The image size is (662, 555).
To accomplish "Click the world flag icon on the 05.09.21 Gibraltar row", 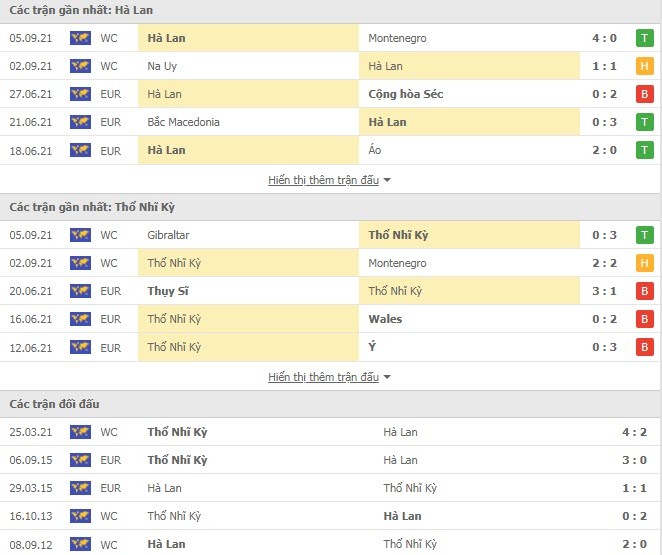I will [x=80, y=235].
